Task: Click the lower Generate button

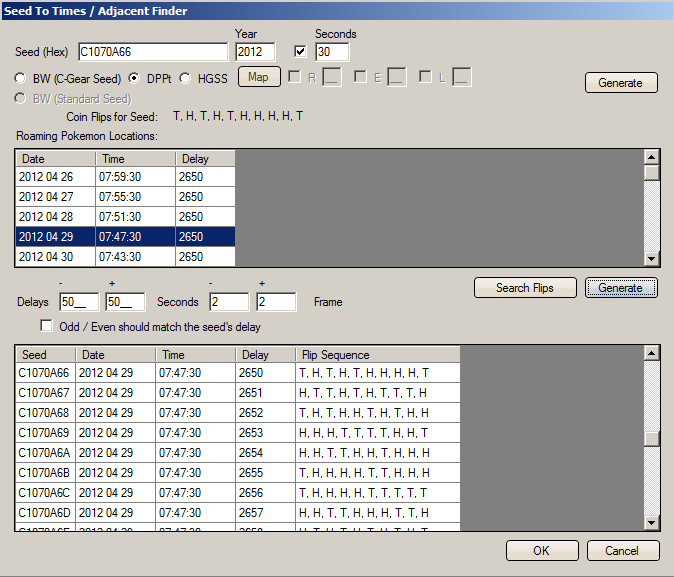Action: pyautogui.click(x=621, y=288)
